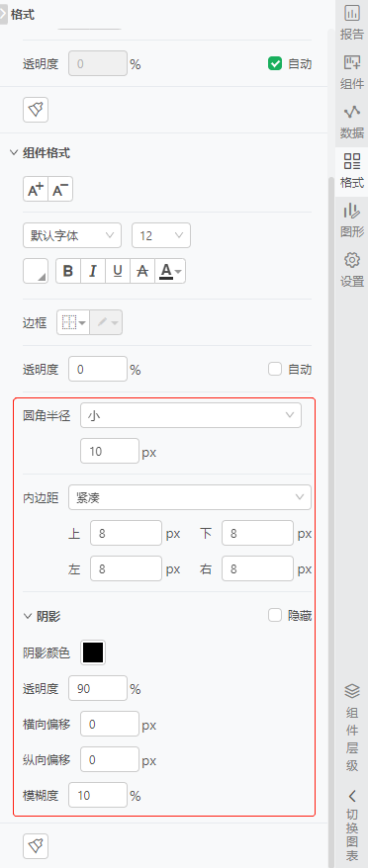This screenshot has height=868, width=368.
Task: Open the 图形 panel in sidebar
Action: [352, 220]
